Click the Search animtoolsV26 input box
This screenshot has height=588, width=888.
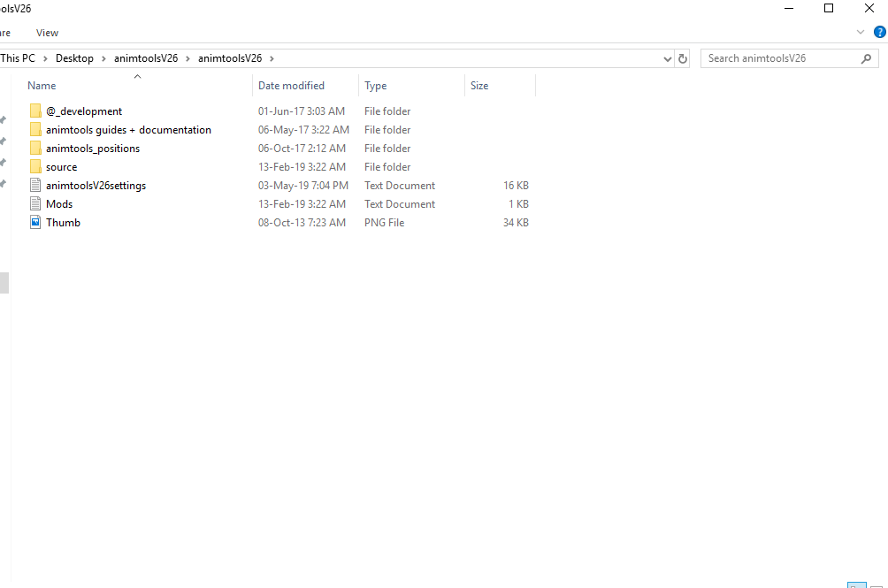[778, 58]
